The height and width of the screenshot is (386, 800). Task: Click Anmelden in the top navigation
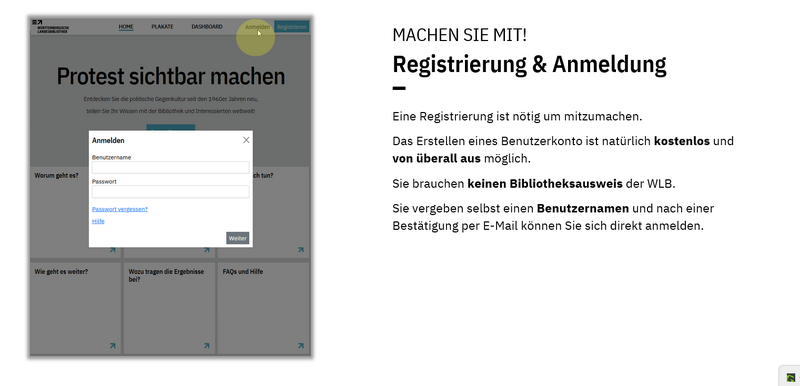(x=257, y=27)
